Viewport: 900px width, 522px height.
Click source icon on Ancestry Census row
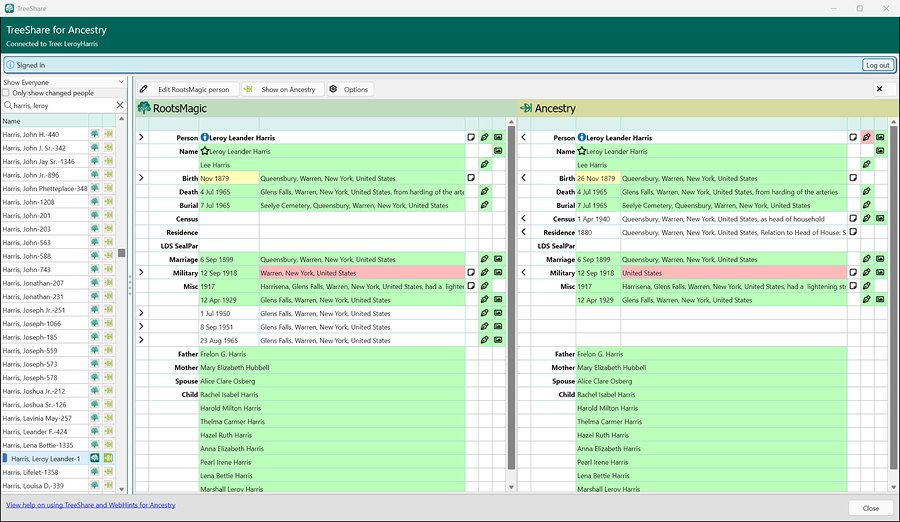[867, 218]
